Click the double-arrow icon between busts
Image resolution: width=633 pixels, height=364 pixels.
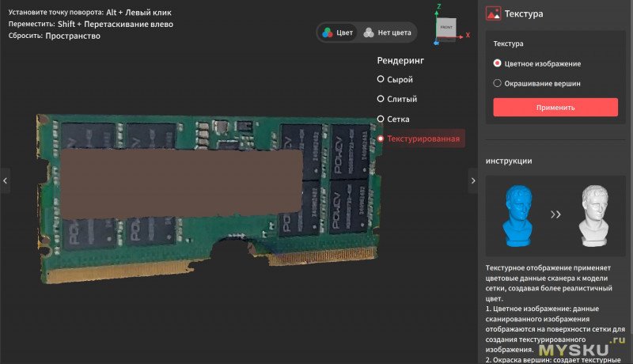(556, 214)
